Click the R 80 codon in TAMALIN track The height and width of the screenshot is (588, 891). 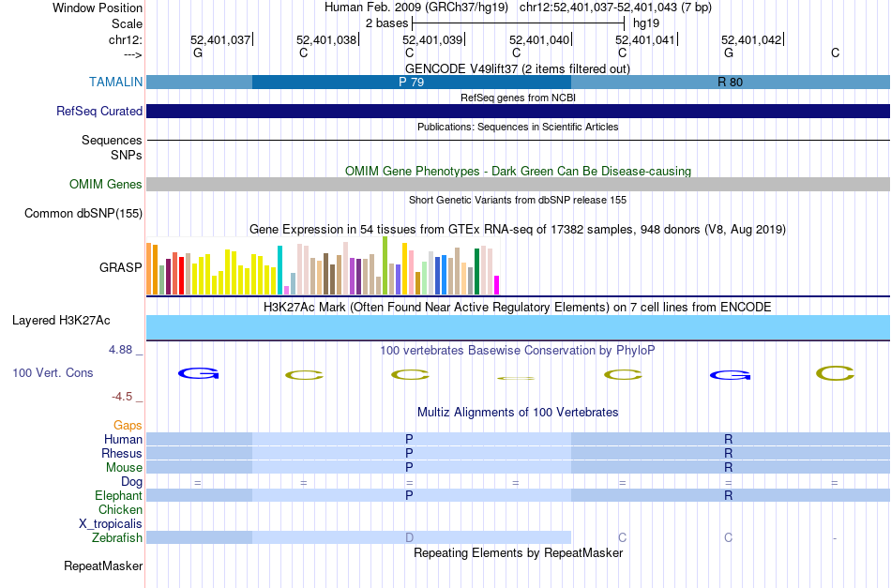click(x=731, y=82)
